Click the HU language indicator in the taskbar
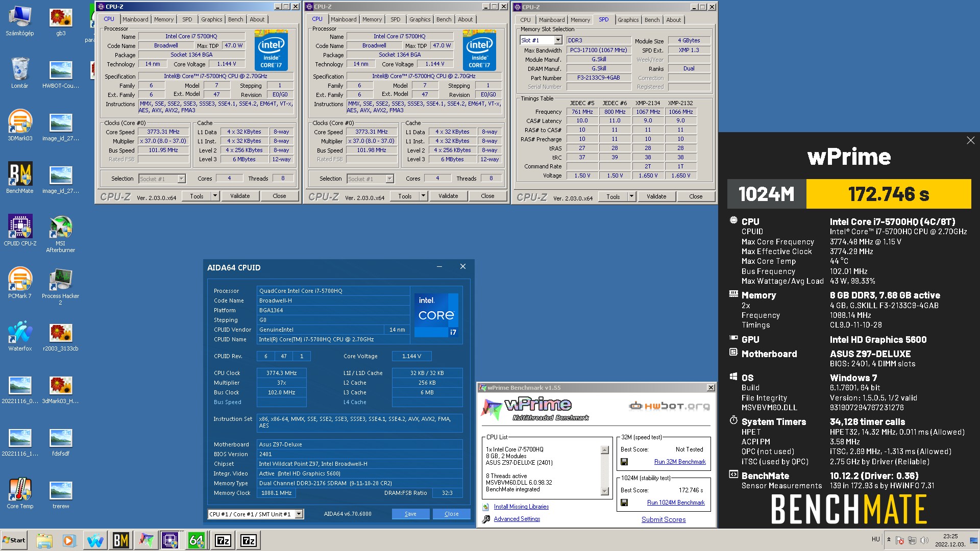 pyautogui.click(x=875, y=539)
